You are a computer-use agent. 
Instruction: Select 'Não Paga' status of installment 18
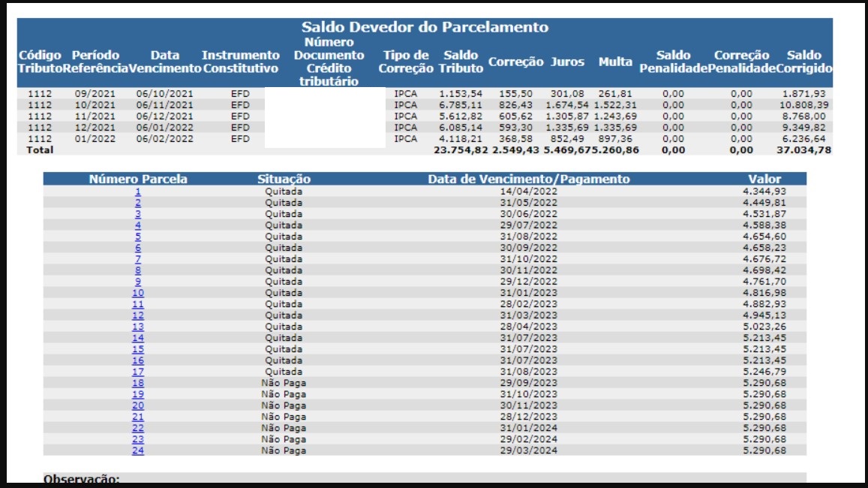284,383
